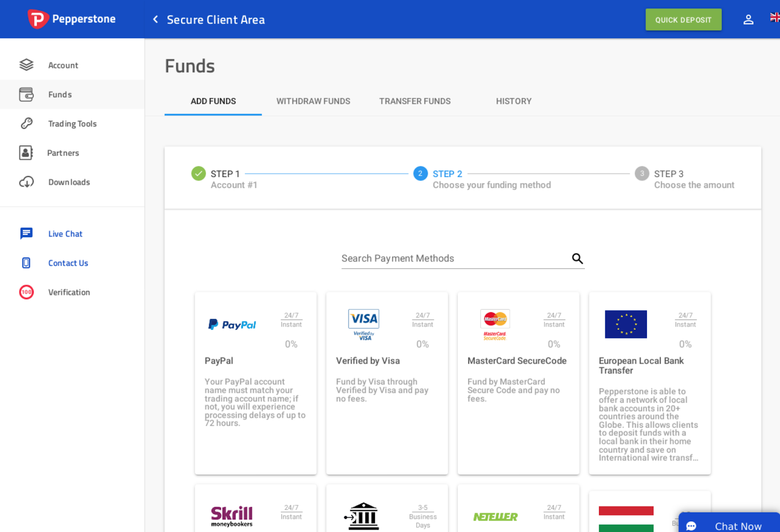The image size is (780, 532).
Task: Click the search magnifier icon
Action: coord(577,258)
